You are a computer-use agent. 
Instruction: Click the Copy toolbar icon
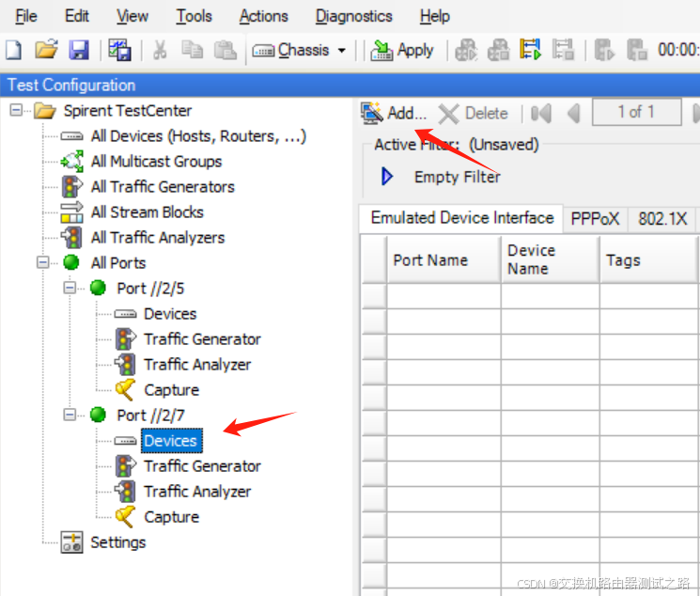click(193, 50)
